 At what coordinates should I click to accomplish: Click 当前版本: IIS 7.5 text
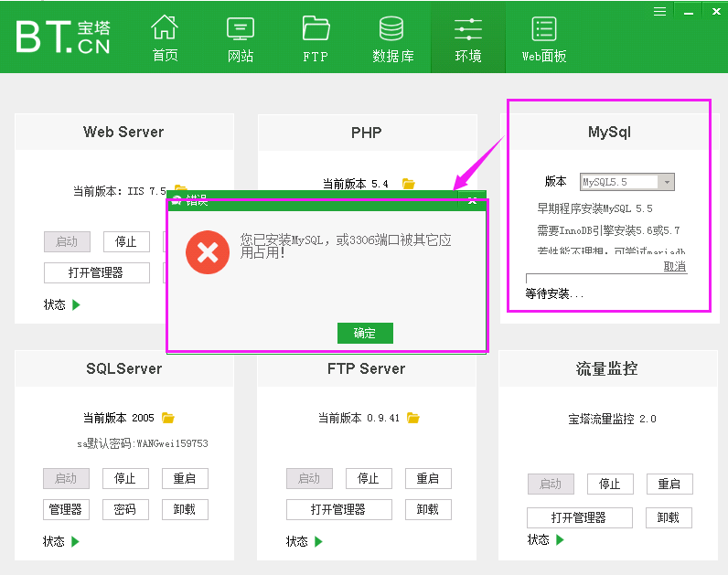120,191
